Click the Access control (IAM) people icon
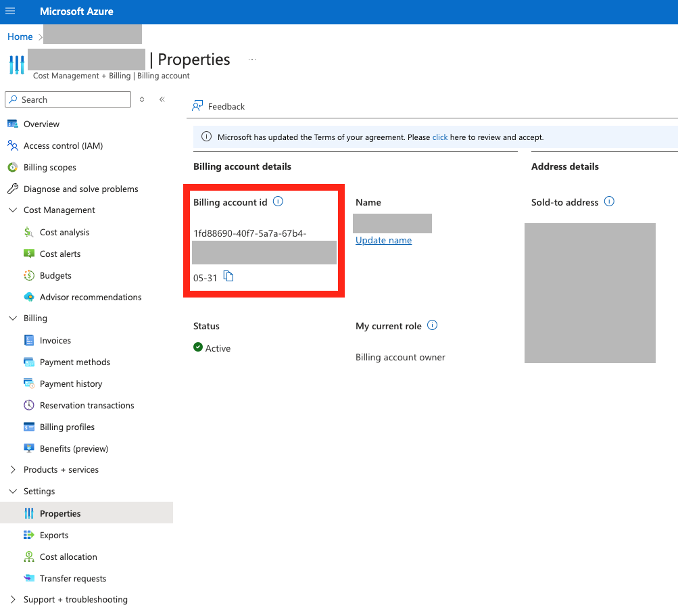The height and width of the screenshot is (616, 678). pyautogui.click(x=13, y=146)
